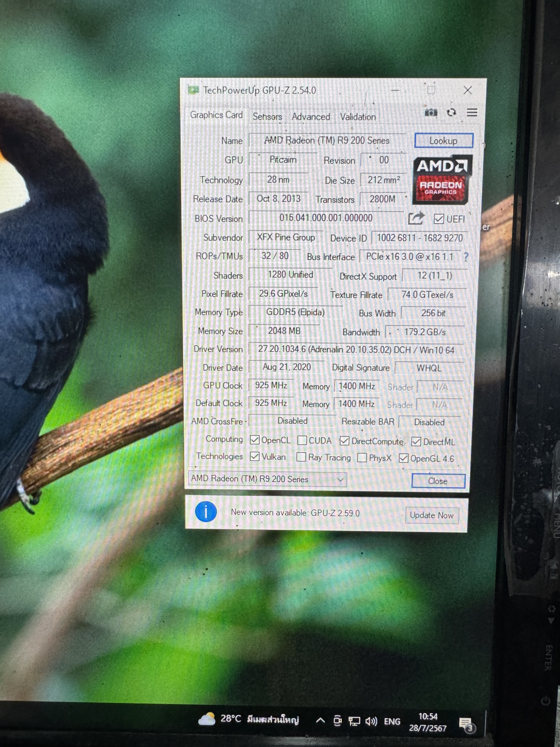Click the Driver Date Aug 21, 2020 field
Image resolution: width=560 pixels, height=747 pixels.
click(287, 367)
